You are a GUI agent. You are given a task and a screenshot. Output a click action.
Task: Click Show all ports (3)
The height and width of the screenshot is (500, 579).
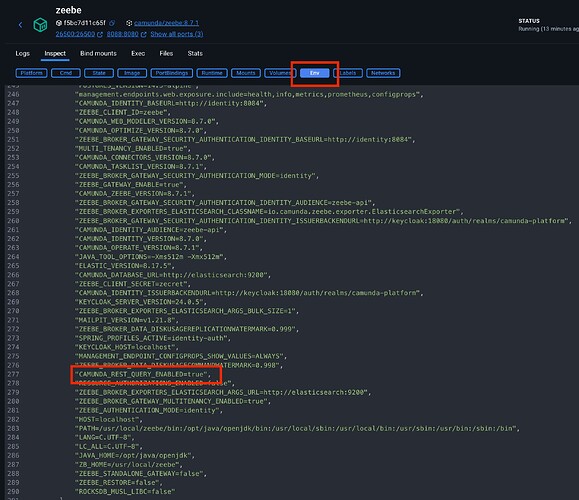[x=177, y=34]
